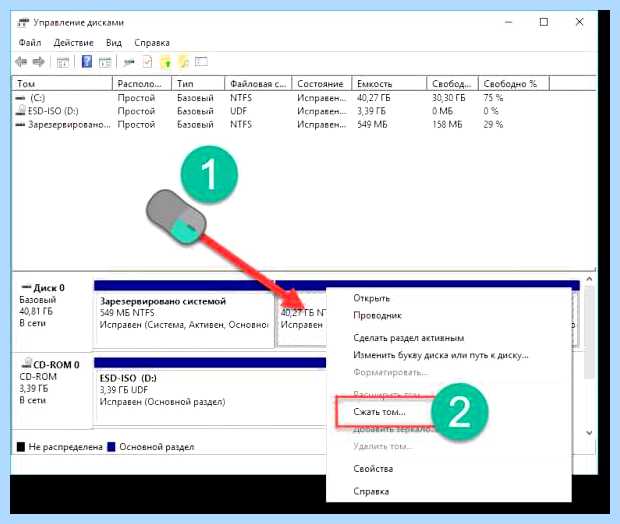Minimize the Управление дисками window

click(x=508, y=22)
